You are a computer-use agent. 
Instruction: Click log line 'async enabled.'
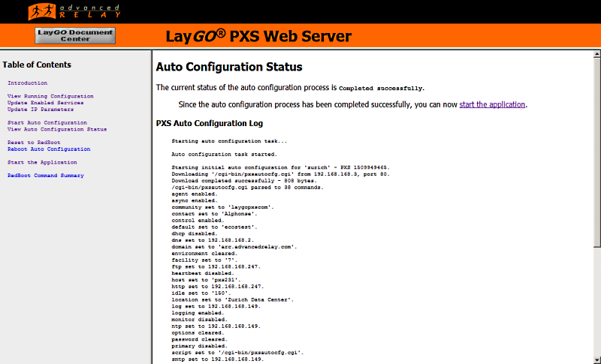[195, 200]
